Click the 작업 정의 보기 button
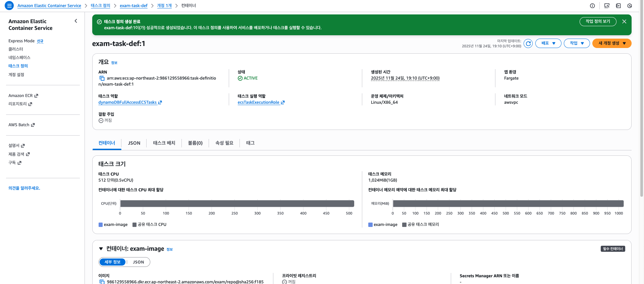 tap(598, 21)
